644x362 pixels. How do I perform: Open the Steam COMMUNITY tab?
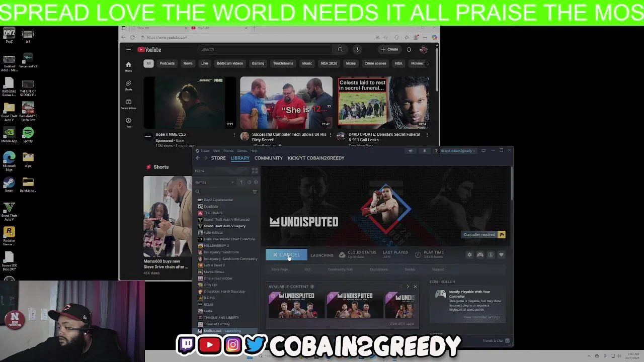pos(268,158)
